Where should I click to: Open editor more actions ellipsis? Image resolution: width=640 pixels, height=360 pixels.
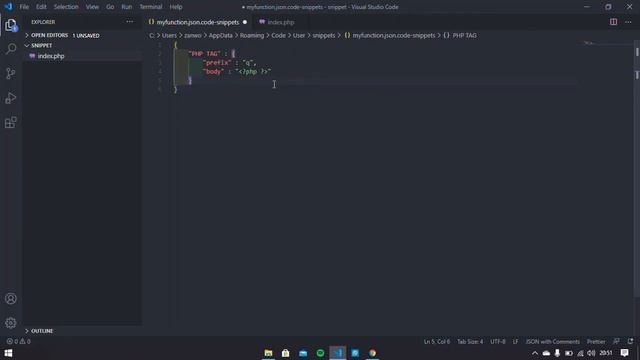coord(628,22)
